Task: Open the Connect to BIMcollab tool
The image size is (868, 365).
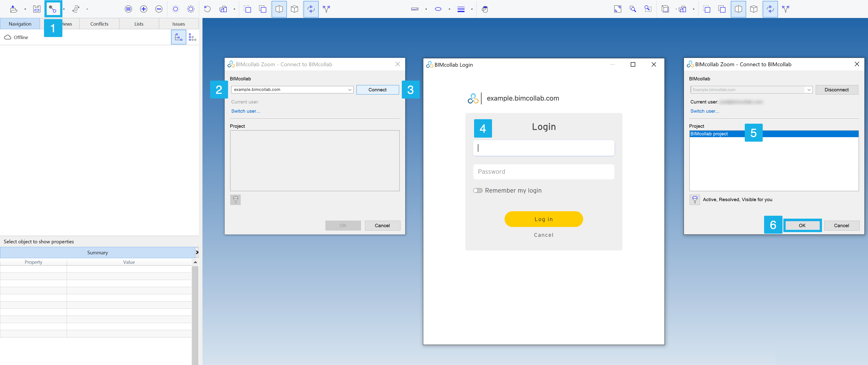Action: (x=53, y=9)
